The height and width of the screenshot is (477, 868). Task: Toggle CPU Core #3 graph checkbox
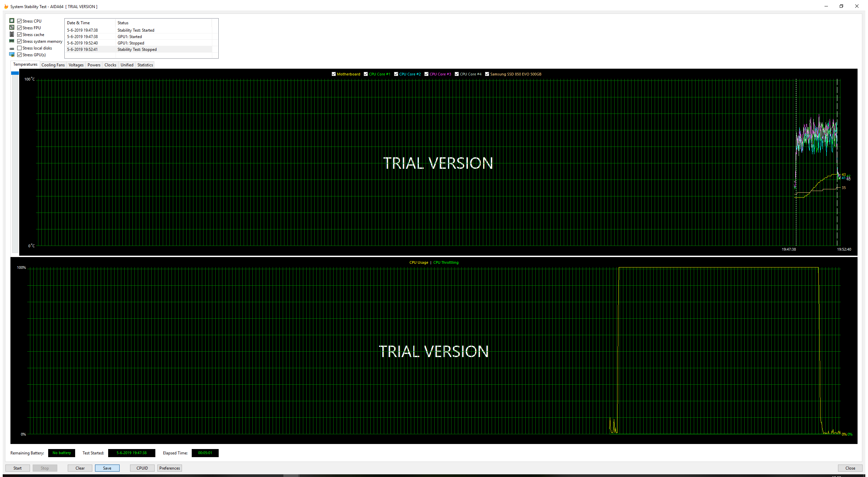(426, 74)
